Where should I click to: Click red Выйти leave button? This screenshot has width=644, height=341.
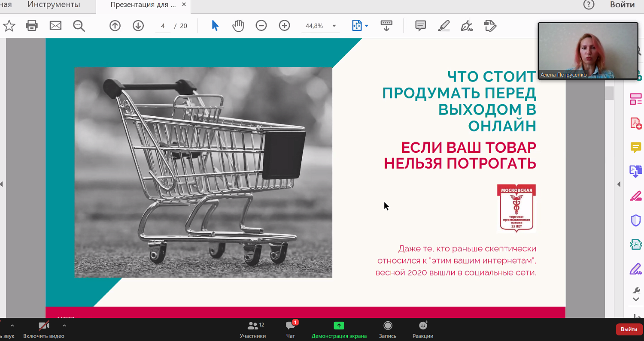[x=629, y=329]
